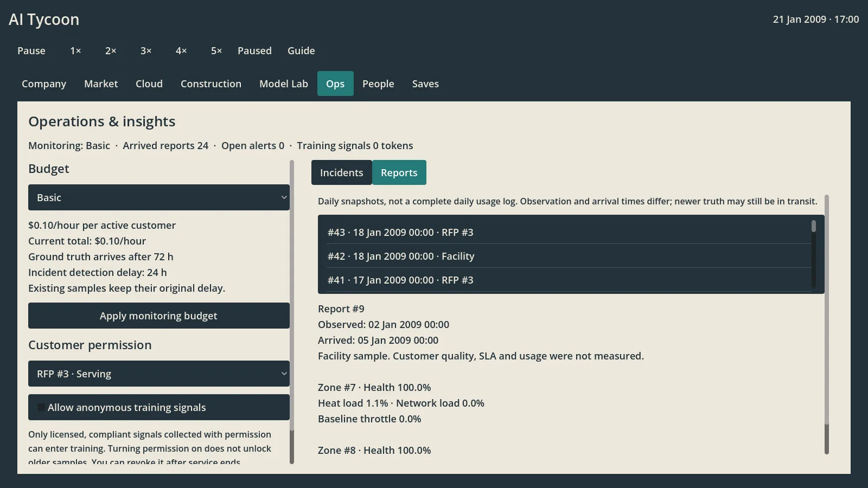The height and width of the screenshot is (488, 868).
Task: Switch to the Company tab
Action: pos(44,84)
